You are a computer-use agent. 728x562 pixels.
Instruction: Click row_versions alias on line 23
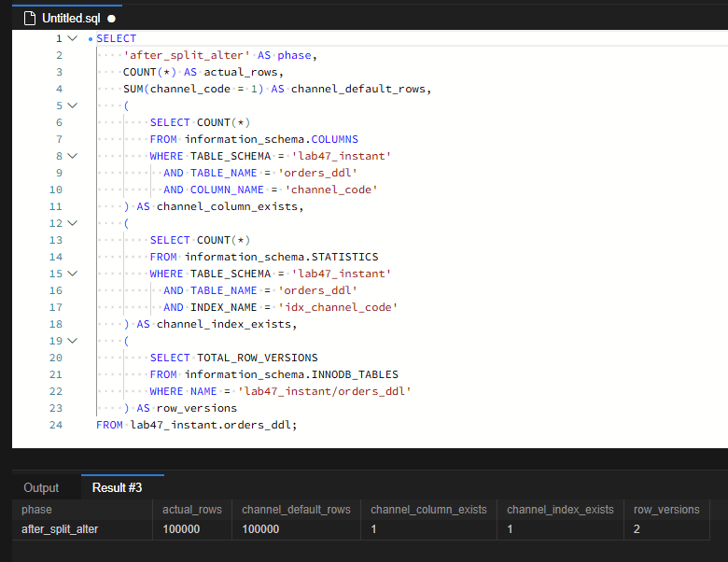[x=197, y=408]
